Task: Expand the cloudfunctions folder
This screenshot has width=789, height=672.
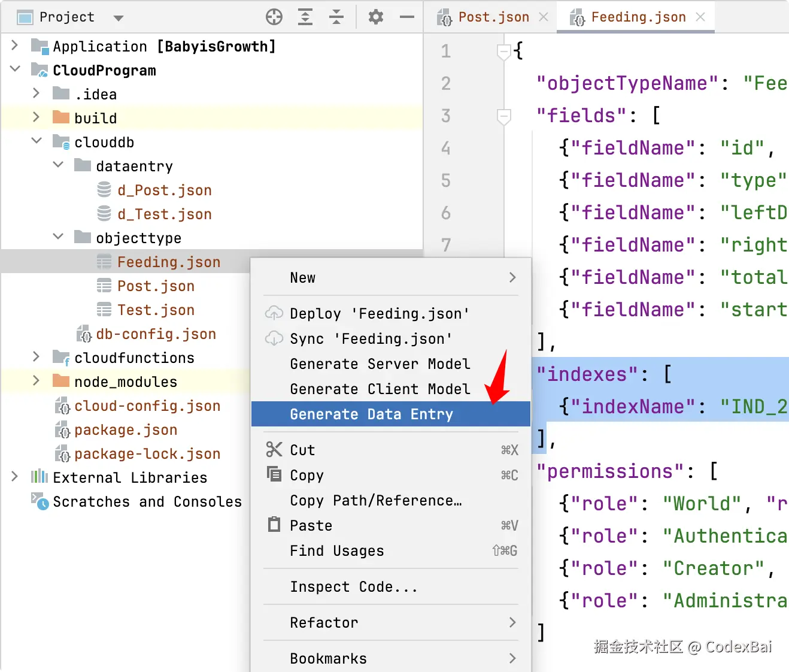Action: (x=37, y=357)
